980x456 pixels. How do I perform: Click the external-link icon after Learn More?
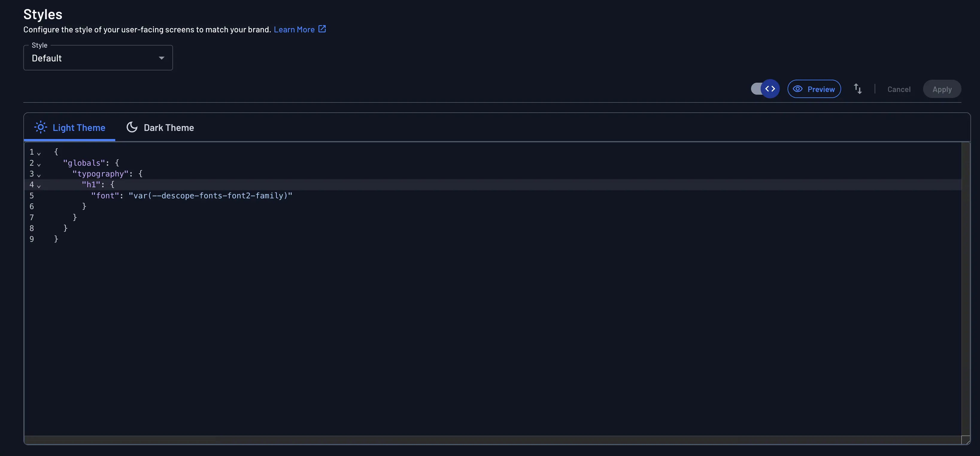click(x=322, y=28)
